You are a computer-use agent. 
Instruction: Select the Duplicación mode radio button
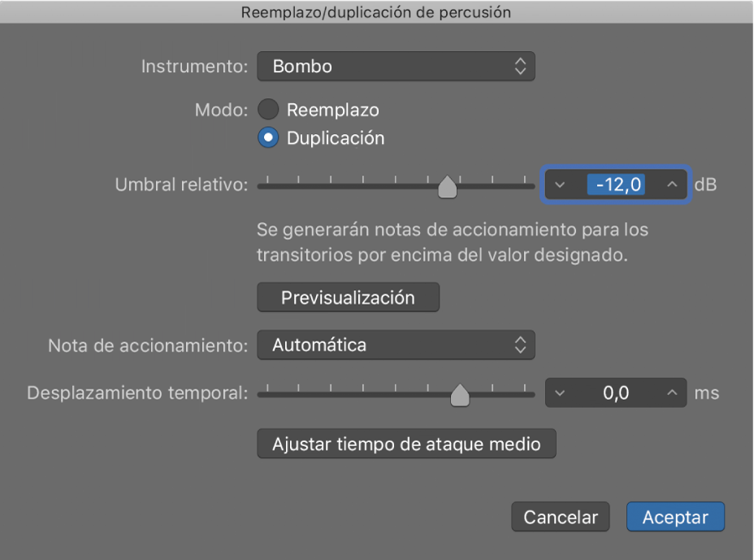click(x=267, y=138)
